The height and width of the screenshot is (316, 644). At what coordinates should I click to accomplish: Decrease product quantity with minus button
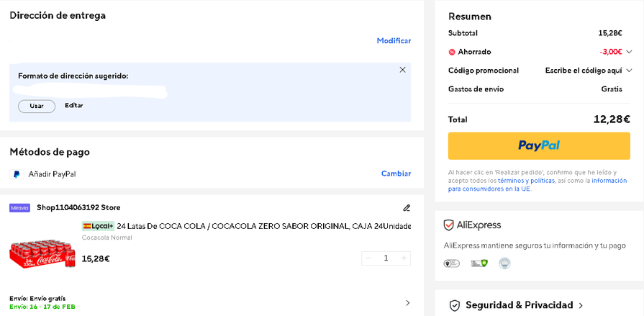(369, 258)
